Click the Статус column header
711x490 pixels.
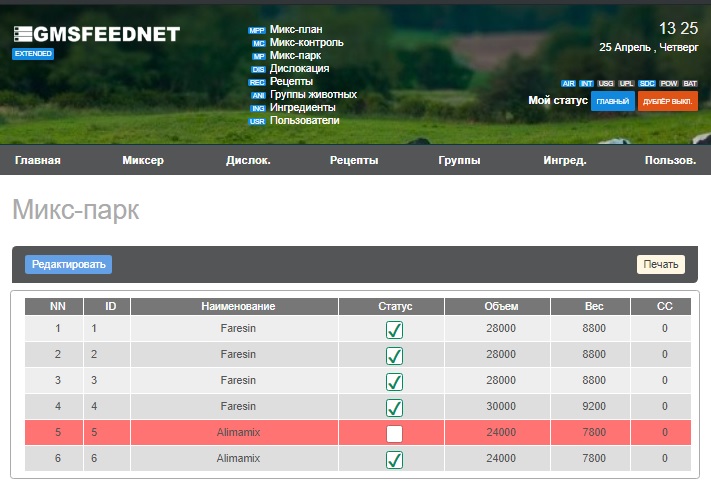tap(391, 306)
